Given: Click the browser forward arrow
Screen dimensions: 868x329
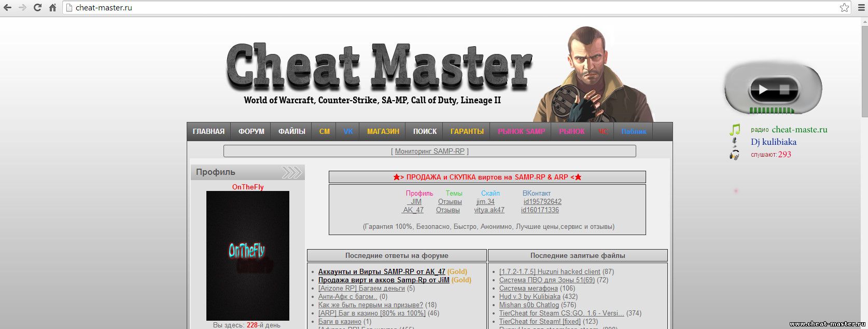Looking at the screenshot, I should 22,8.
